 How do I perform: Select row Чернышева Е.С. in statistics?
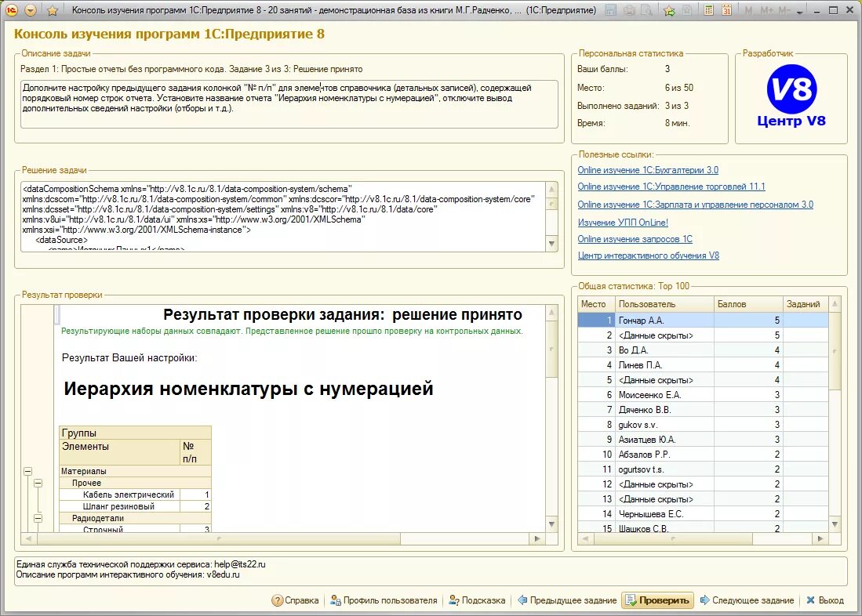pyautogui.click(x=703, y=514)
